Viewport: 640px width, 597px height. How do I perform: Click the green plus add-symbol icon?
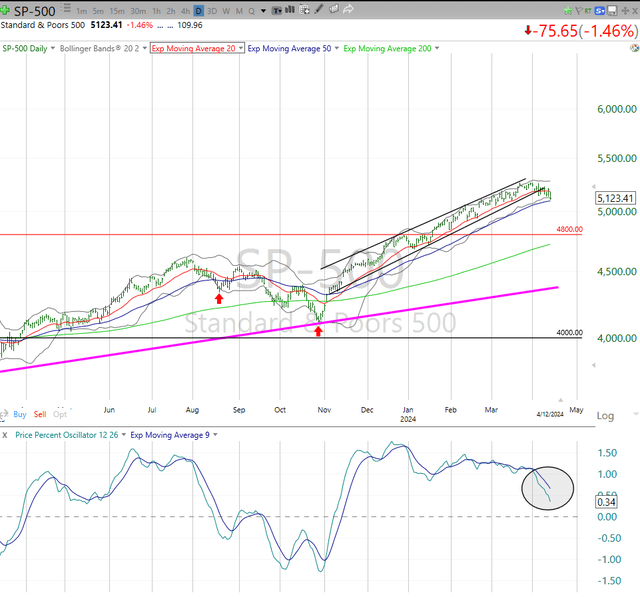pyautogui.click(x=4, y=10)
